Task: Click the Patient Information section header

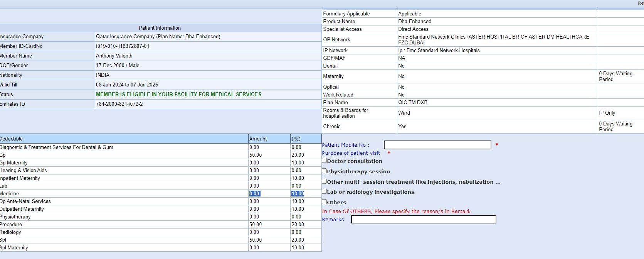Action: [x=160, y=28]
